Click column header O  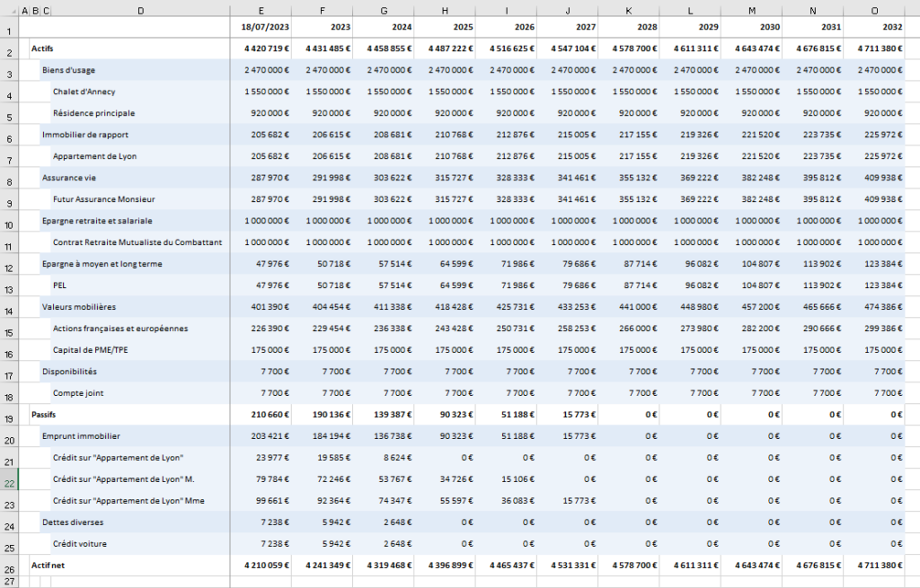(874, 10)
